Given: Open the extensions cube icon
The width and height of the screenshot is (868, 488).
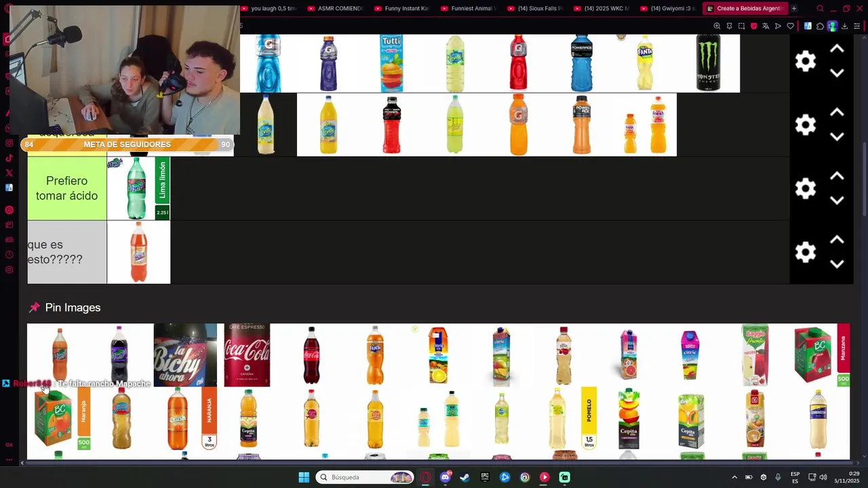Looking at the screenshot, I should [820, 26].
